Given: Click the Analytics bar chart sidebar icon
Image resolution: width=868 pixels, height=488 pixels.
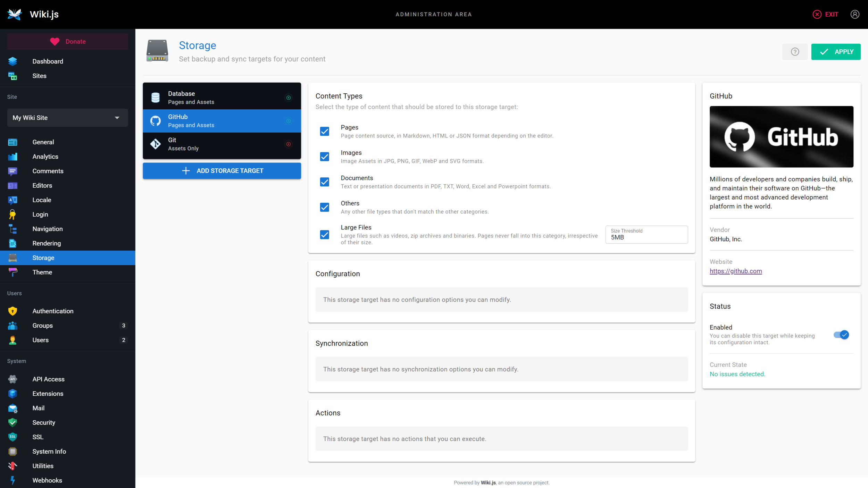Looking at the screenshot, I should (12, 157).
